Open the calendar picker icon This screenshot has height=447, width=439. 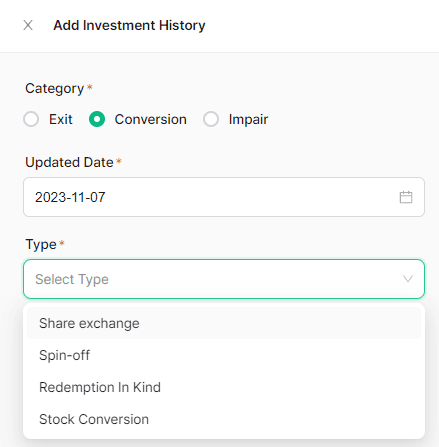coord(406,197)
